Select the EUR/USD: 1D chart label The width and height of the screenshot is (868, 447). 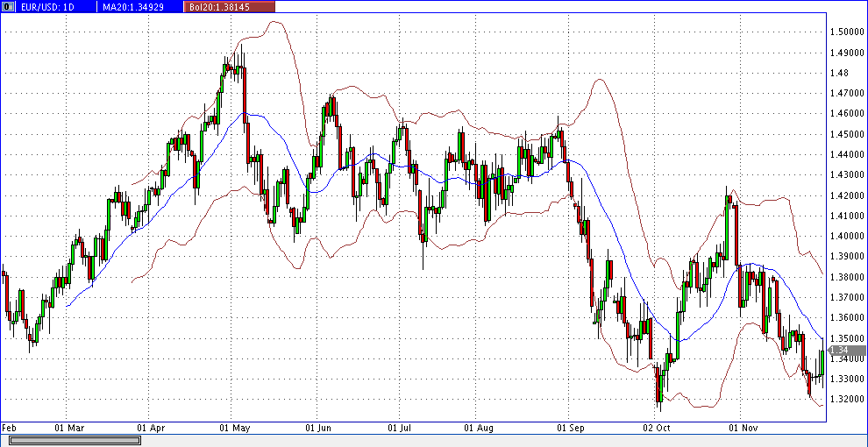pyautogui.click(x=46, y=7)
